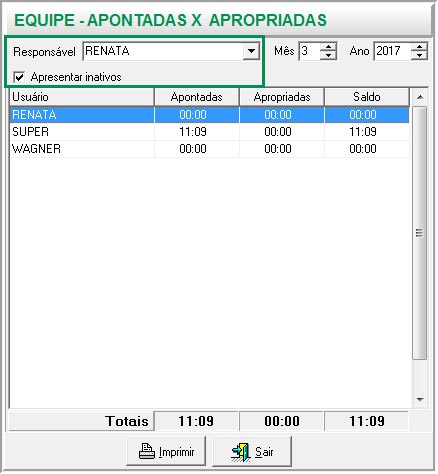This screenshot has width=438, height=474.
Task: Click the Apontadas column header
Action: 197,97
